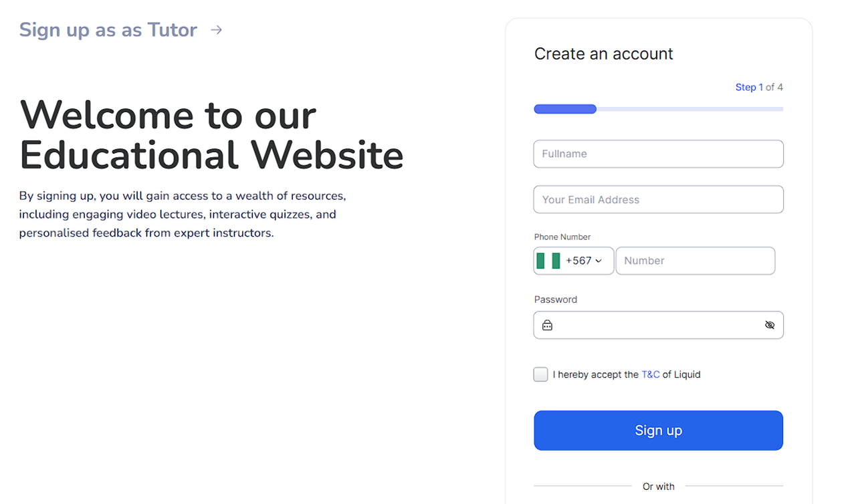Click the "Step 1 of 4" indicator
Viewport: 856px width, 504px height.
tap(758, 88)
